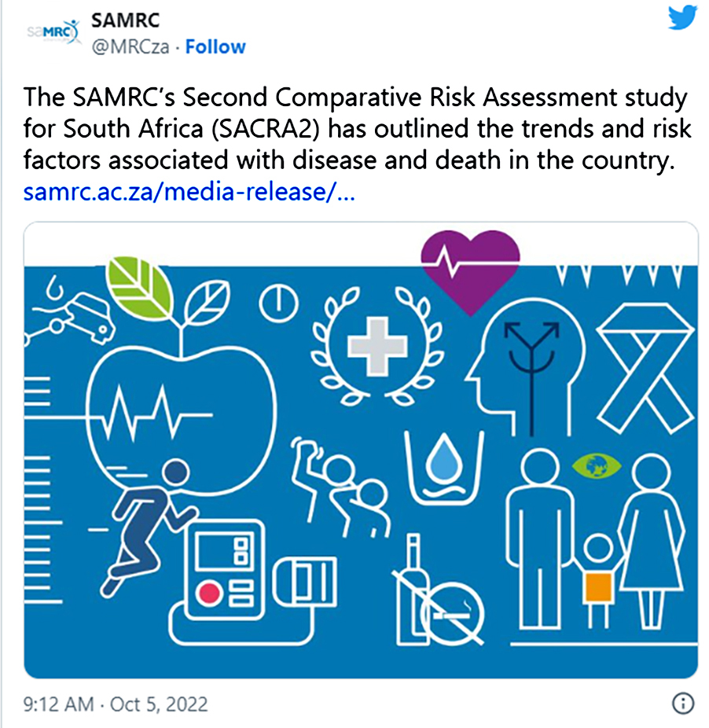The height and width of the screenshot is (728, 709).
Task: Click the red button on blood pressure monitor
Action: 208,594
